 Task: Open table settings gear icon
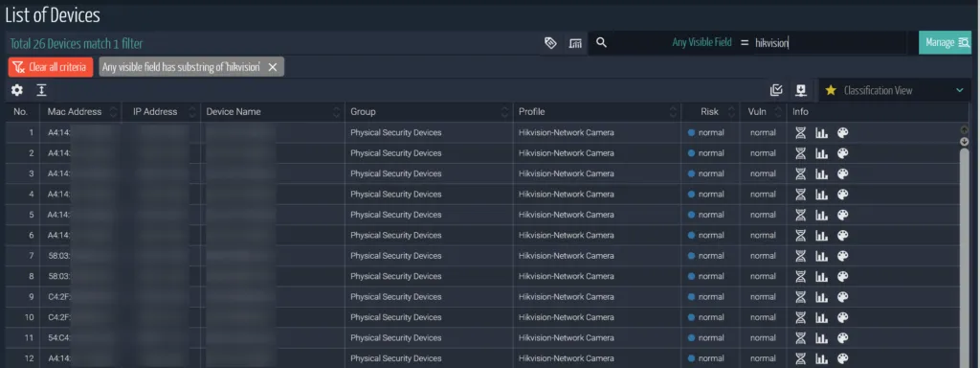(x=17, y=90)
